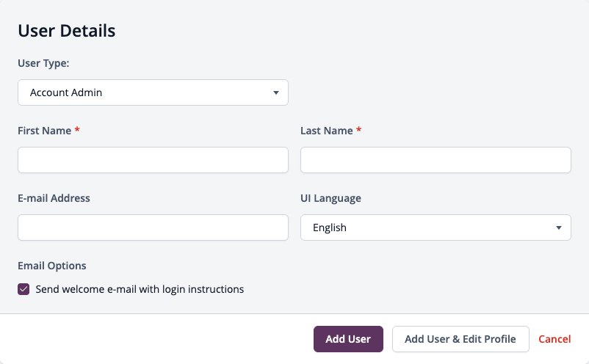Screen dimensions: 589x364
Task: Click the User Details heading
Action: (67, 30)
